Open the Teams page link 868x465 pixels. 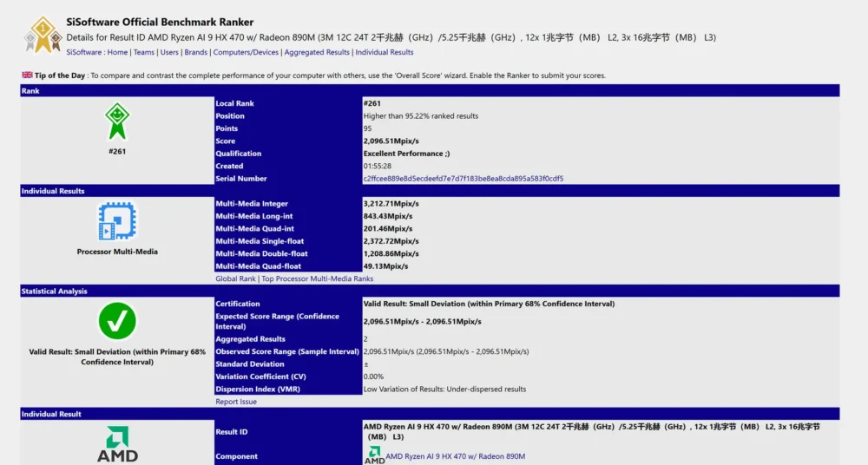click(144, 52)
